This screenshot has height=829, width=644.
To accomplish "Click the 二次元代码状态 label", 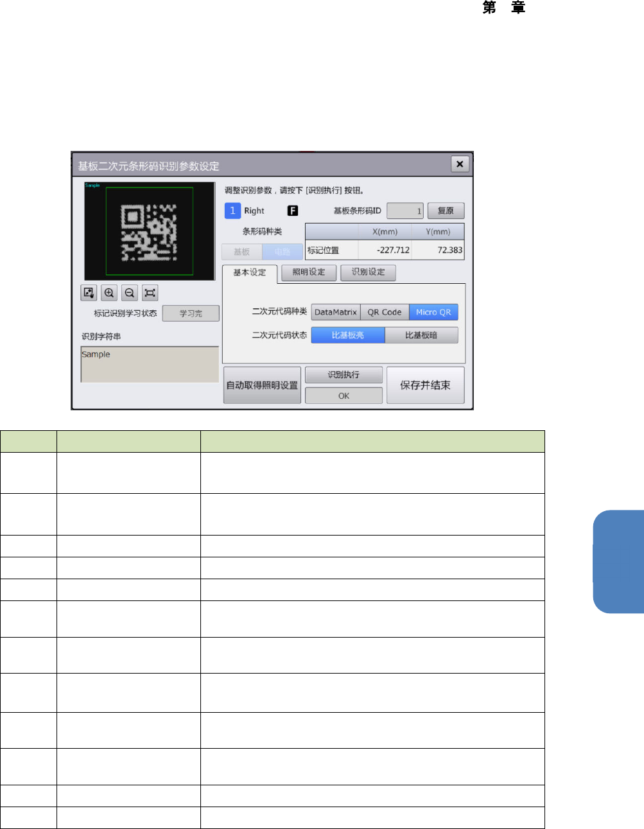I will click(x=279, y=335).
